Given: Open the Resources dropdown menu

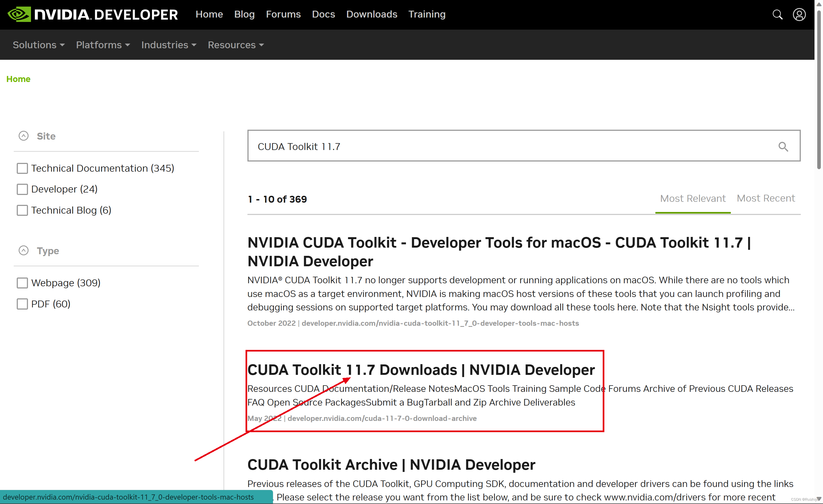Looking at the screenshot, I should [236, 45].
